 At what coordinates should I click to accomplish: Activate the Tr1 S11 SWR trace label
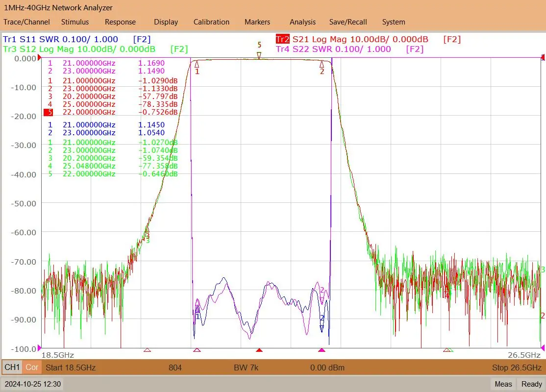(60, 39)
